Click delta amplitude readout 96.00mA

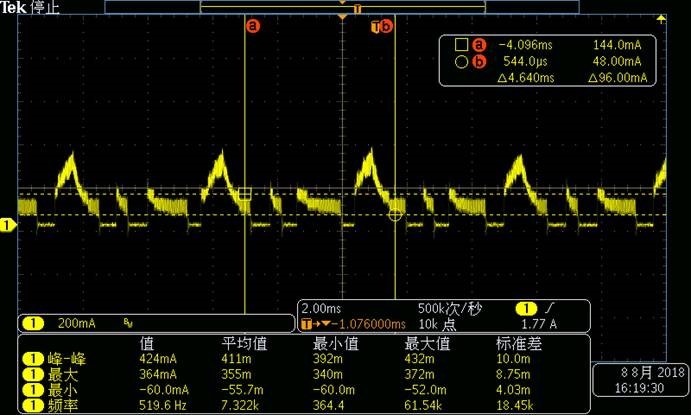pyautogui.click(x=618, y=78)
